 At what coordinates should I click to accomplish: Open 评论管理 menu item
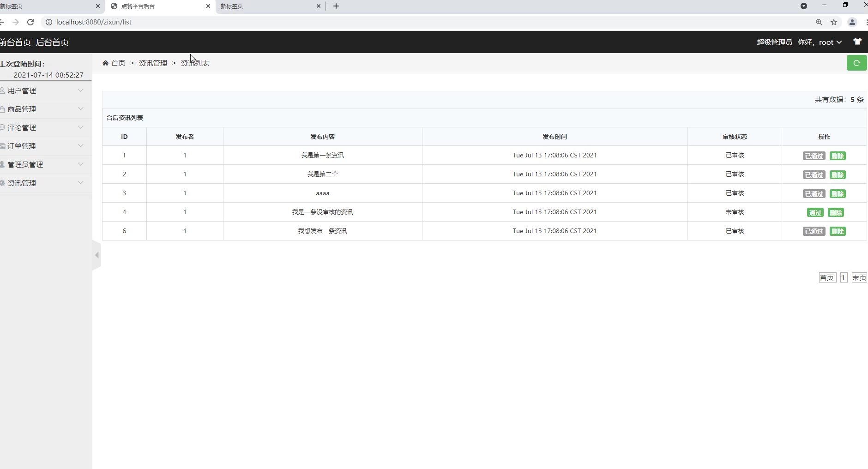46,127
